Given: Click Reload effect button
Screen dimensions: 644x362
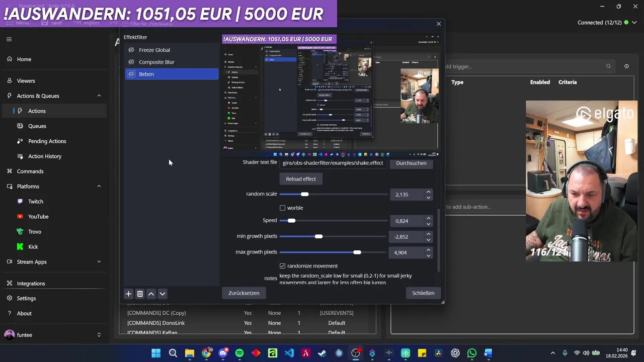Looking at the screenshot, I should click(301, 179).
